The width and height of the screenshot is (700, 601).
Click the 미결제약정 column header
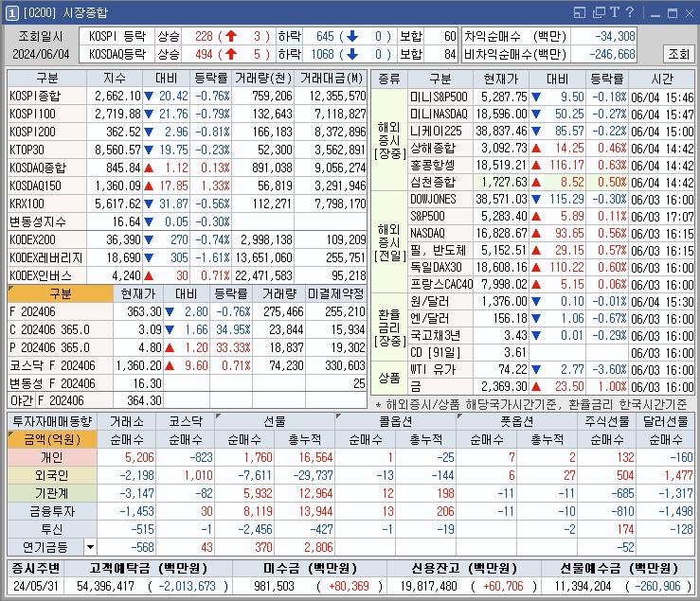pos(336,293)
